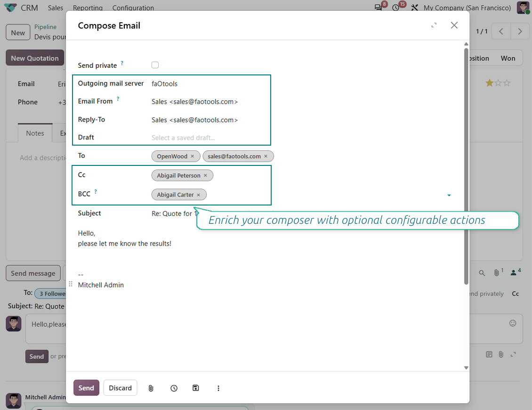
Task: Click the schedule send clock icon
Action: tap(174, 388)
